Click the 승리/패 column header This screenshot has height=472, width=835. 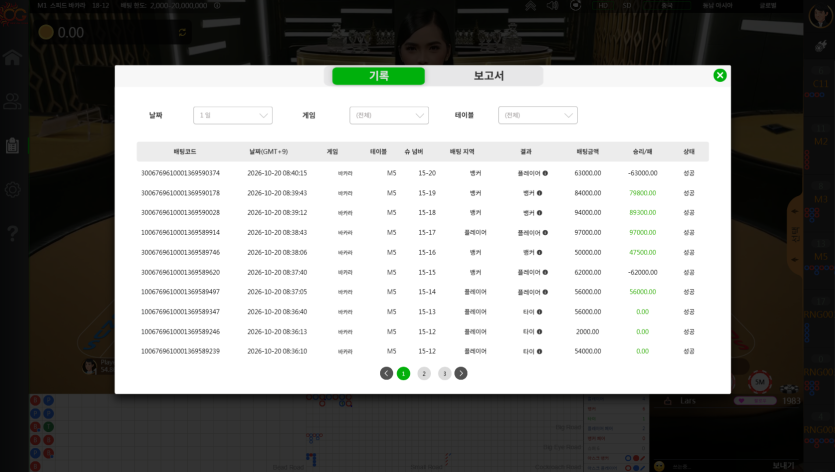point(642,152)
